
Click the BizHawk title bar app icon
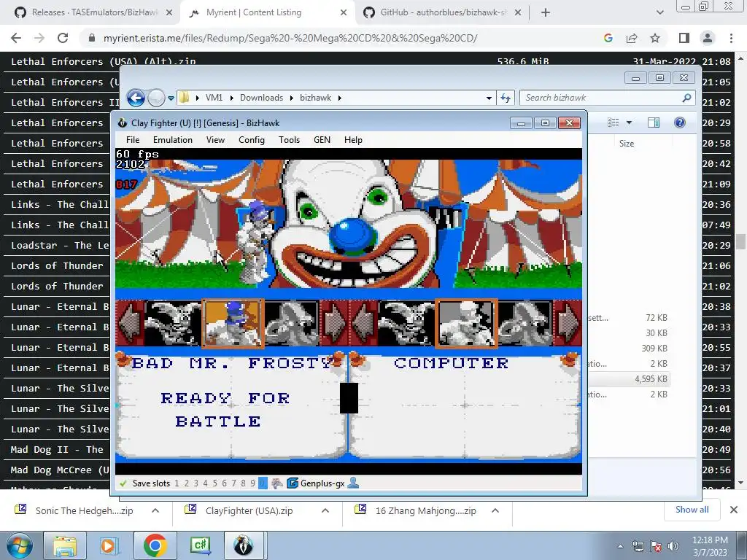[123, 122]
